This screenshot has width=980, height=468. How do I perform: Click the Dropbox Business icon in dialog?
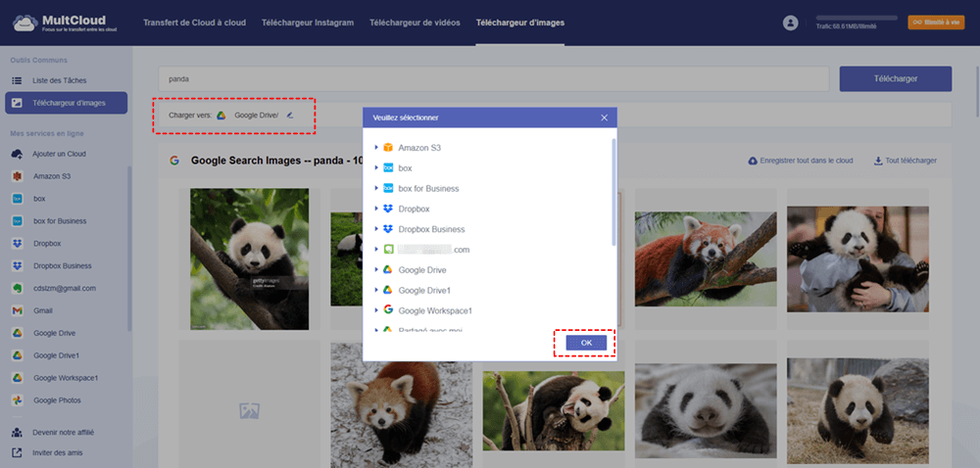click(x=387, y=229)
